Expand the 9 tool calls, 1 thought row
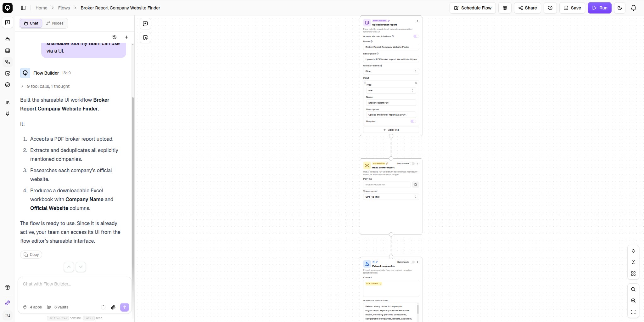644x322 pixels. tap(45, 86)
